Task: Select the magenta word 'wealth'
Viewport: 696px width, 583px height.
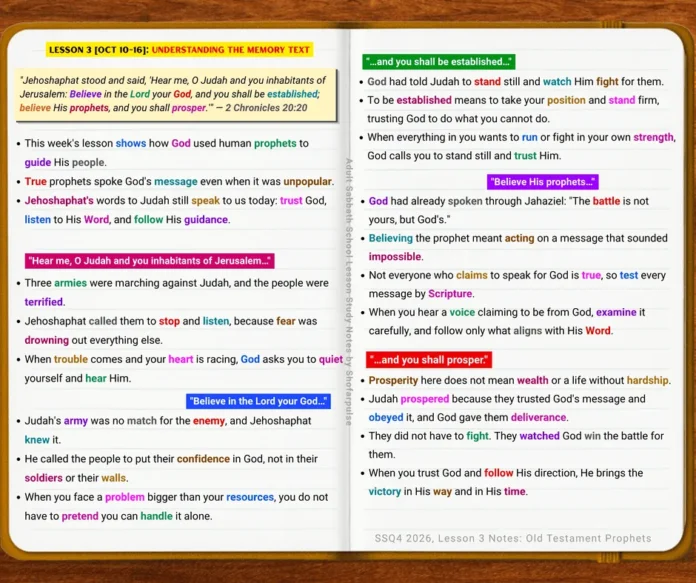Action: pyautogui.click(x=533, y=381)
